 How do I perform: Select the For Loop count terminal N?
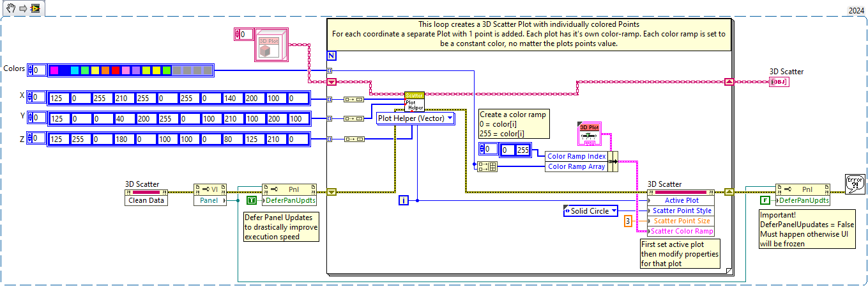tap(331, 55)
